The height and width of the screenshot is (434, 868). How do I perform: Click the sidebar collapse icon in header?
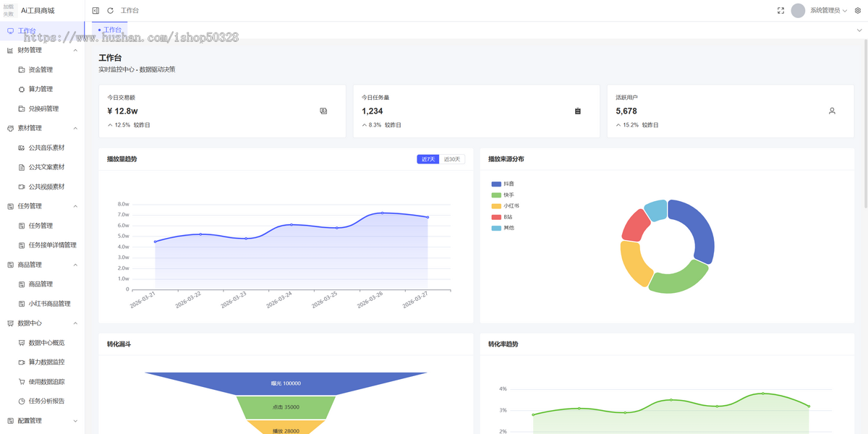tap(95, 11)
